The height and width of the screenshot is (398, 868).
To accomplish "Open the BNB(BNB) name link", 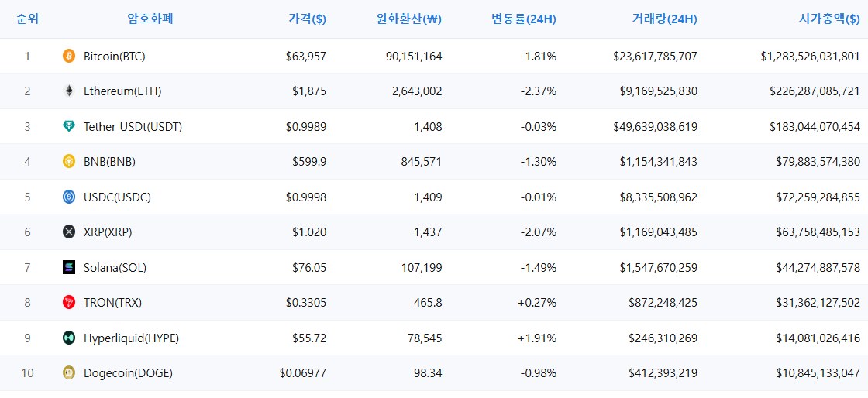I will click(x=109, y=161).
